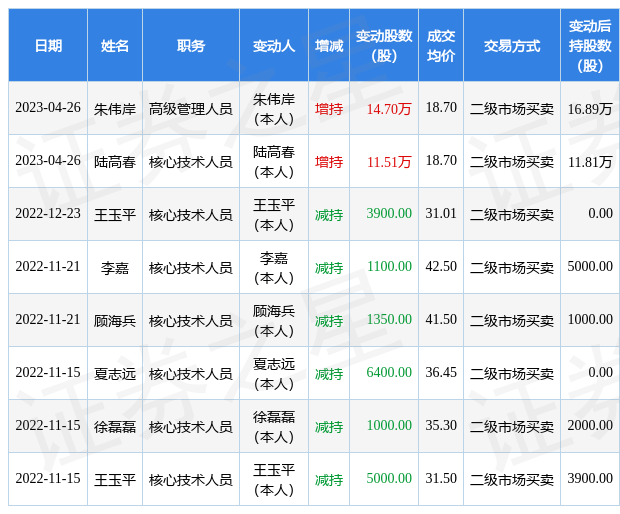Click post-change holdings 11.81万
620x514 pixels.
(x=590, y=162)
